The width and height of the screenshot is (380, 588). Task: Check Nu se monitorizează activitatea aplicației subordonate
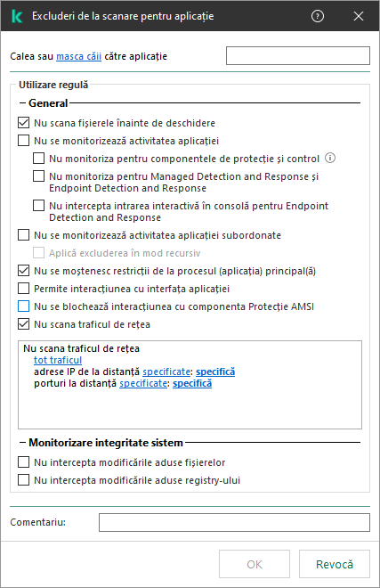point(24,235)
